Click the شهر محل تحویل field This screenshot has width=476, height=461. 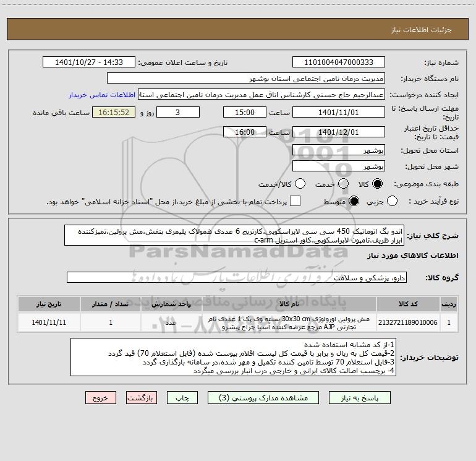(339, 166)
